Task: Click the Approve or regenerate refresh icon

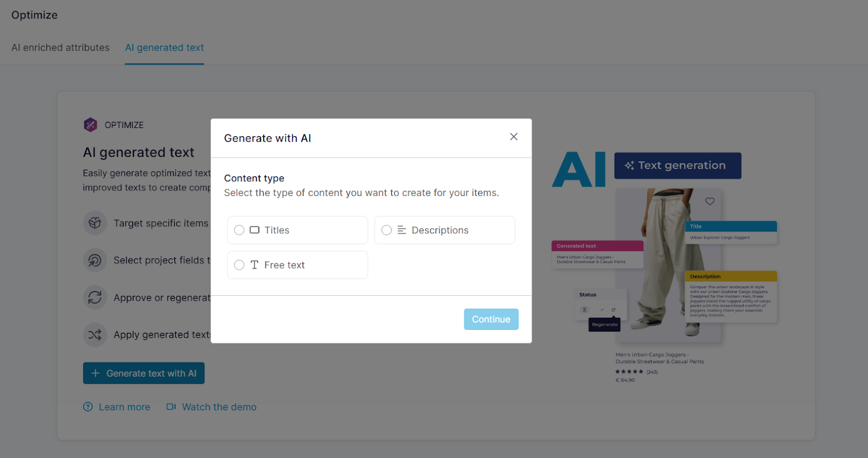Action: click(95, 297)
